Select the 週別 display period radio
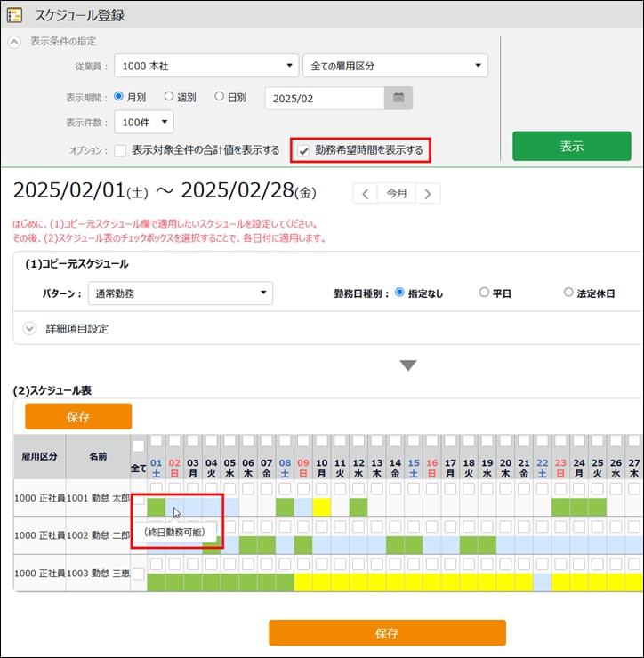 click(169, 97)
